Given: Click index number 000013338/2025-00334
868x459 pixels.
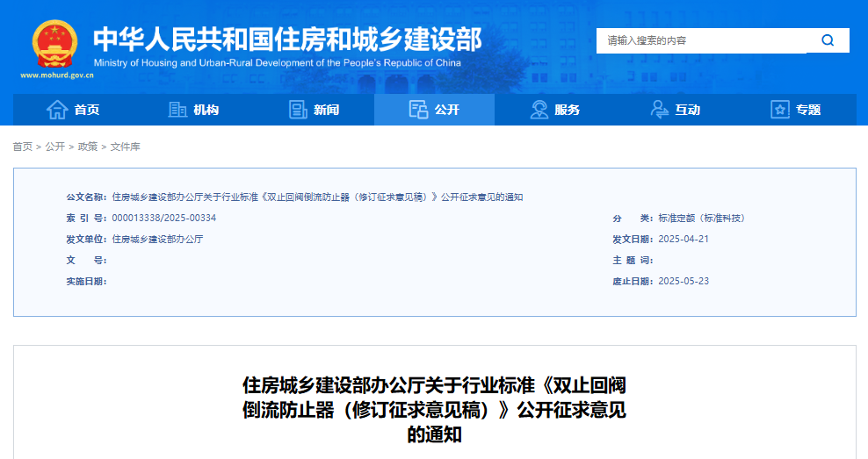Looking at the screenshot, I should 164,218.
